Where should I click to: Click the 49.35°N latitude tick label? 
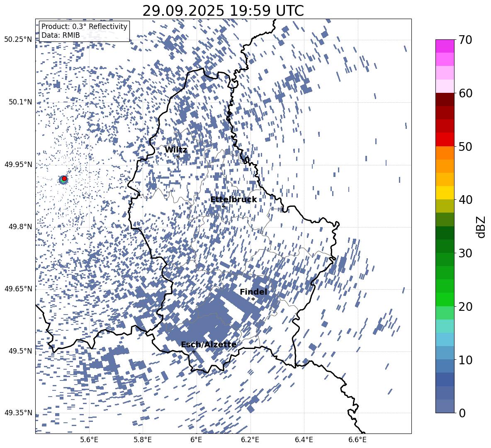tap(18, 413)
